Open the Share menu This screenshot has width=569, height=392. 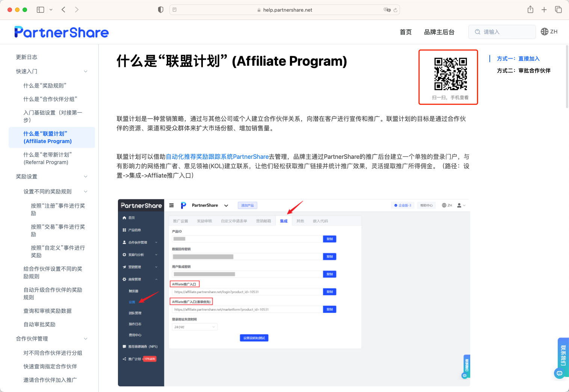[530, 9]
